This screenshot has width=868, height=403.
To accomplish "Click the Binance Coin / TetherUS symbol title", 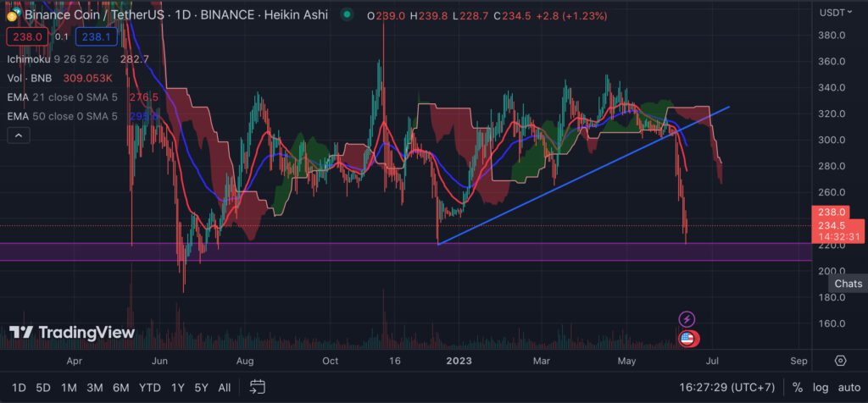I will coord(93,15).
